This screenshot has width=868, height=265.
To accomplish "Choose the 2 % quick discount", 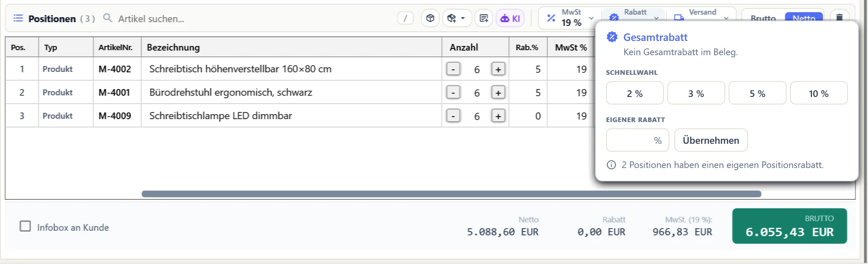I will click(635, 93).
